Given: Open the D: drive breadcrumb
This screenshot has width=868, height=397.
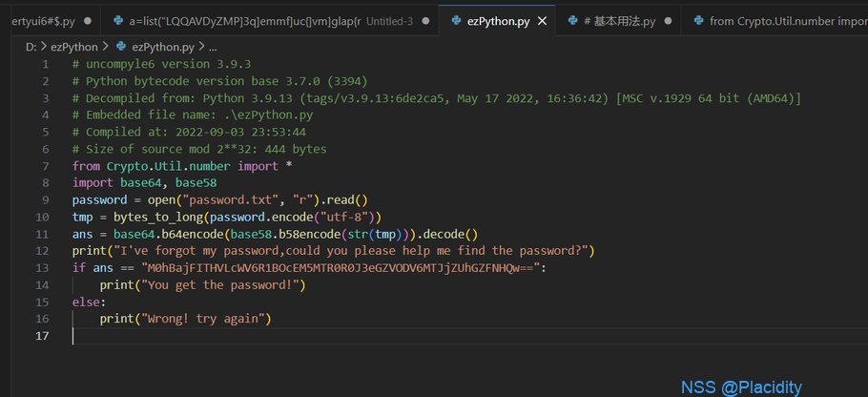Looking at the screenshot, I should pos(31,47).
